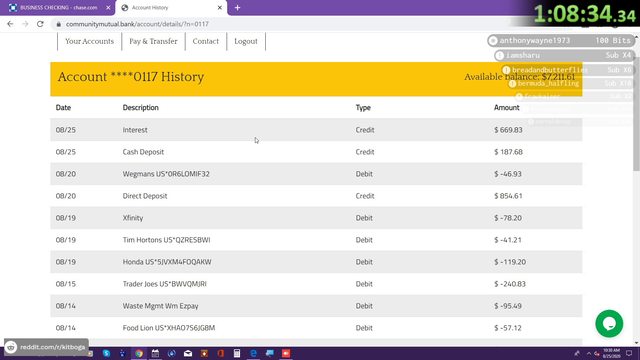
Task: Click the $ 854.61 amount
Action: (508, 196)
